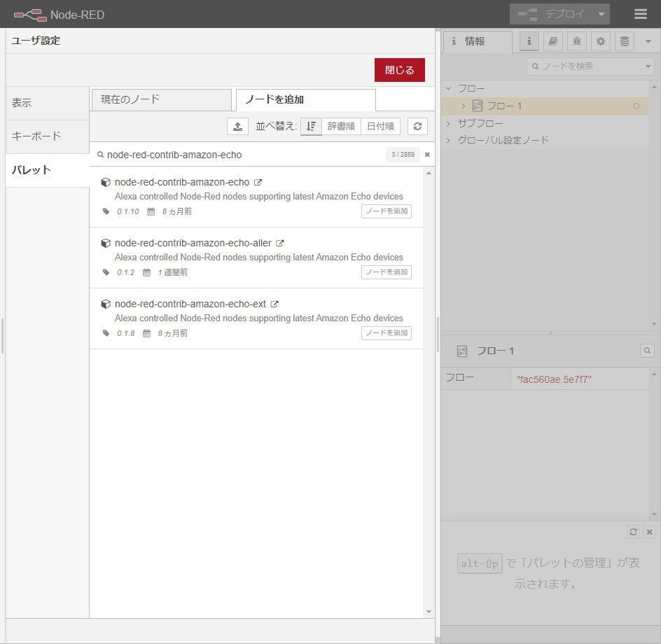Close the tips box with x icon
This screenshot has height=644, width=661.
click(650, 532)
